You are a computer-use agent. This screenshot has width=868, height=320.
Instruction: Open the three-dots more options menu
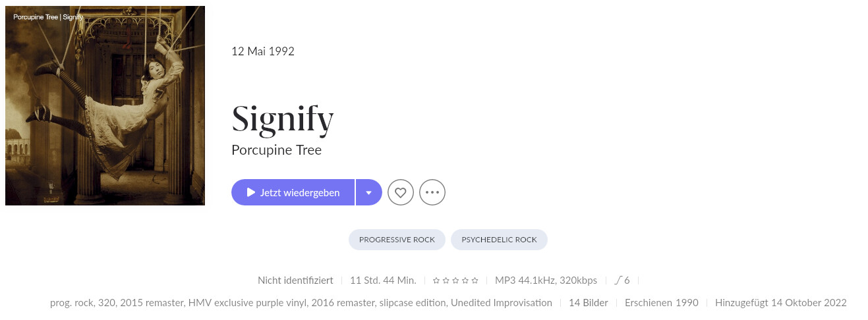pos(432,192)
